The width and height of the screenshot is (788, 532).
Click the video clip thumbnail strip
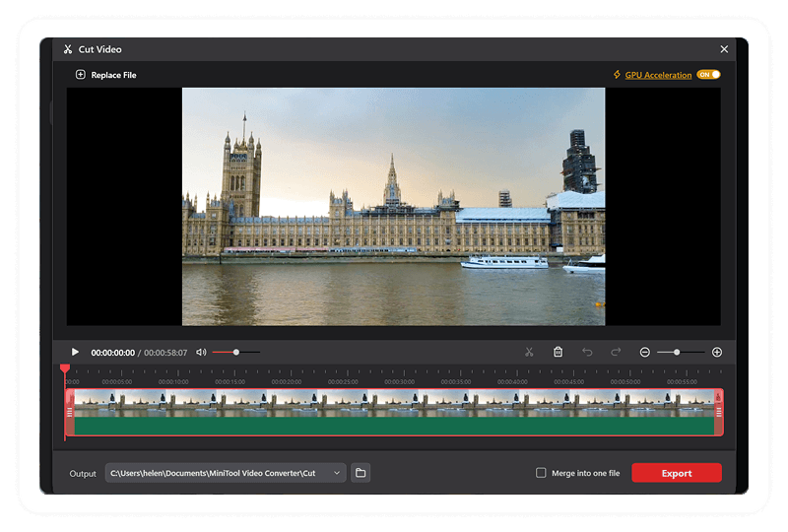click(x=395, y=403)
